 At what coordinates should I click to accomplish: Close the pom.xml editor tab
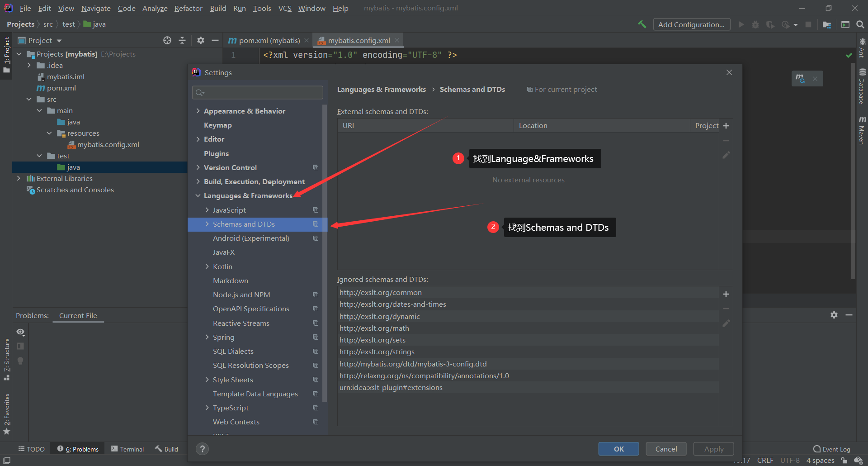[x=307, y=40]
